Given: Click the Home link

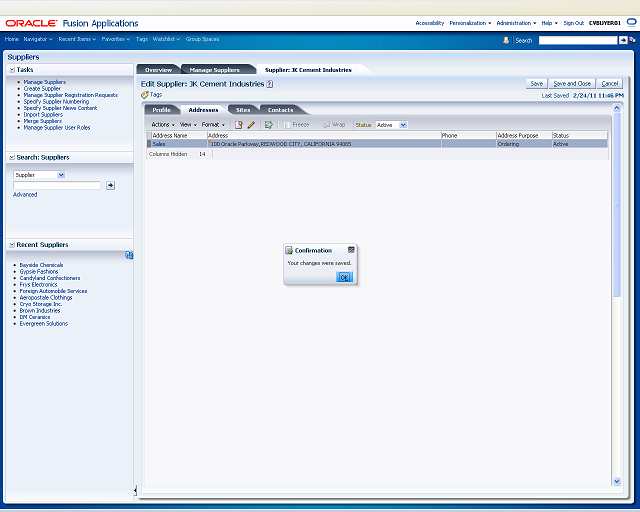Looking at the screenshot, I should point(12,39).
